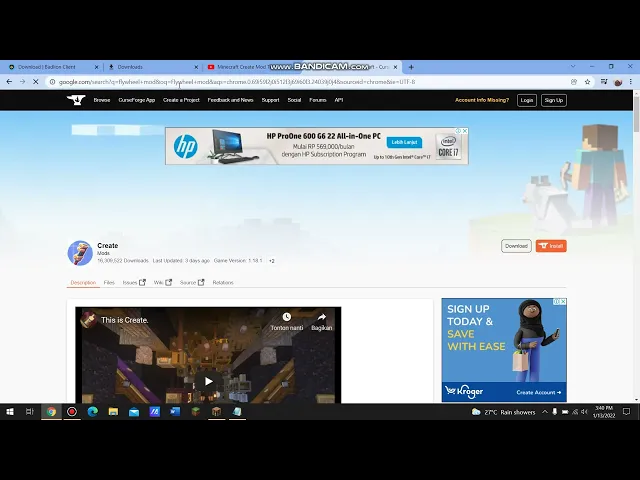
Task: Click Create a Project in the nav
Action: point(181,100)
